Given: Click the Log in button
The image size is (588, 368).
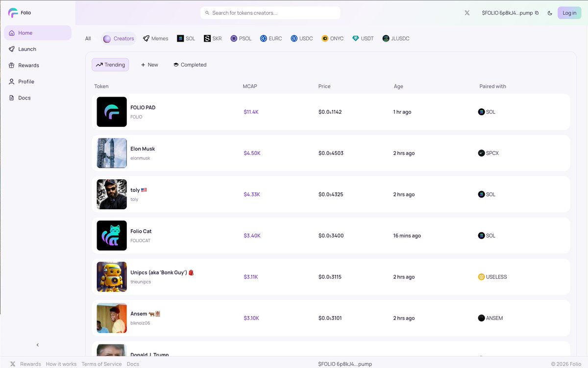Looking at the screenshot, I should click(569, 13).
